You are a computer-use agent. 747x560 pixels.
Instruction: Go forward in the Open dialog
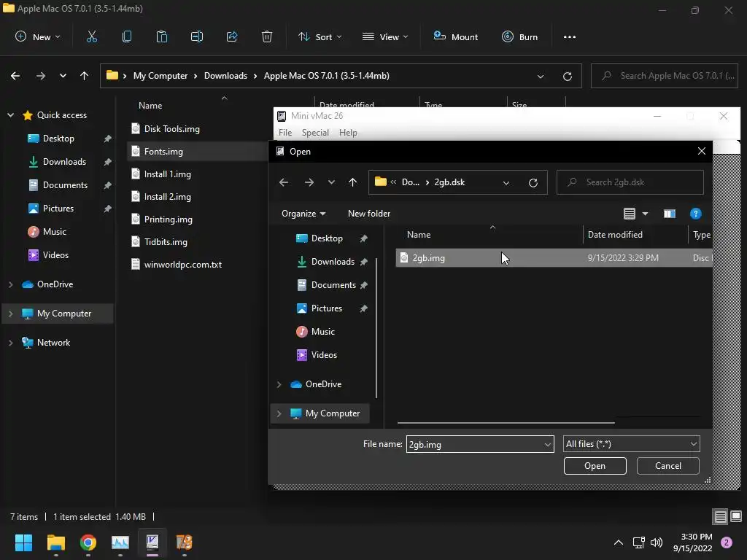309,182
